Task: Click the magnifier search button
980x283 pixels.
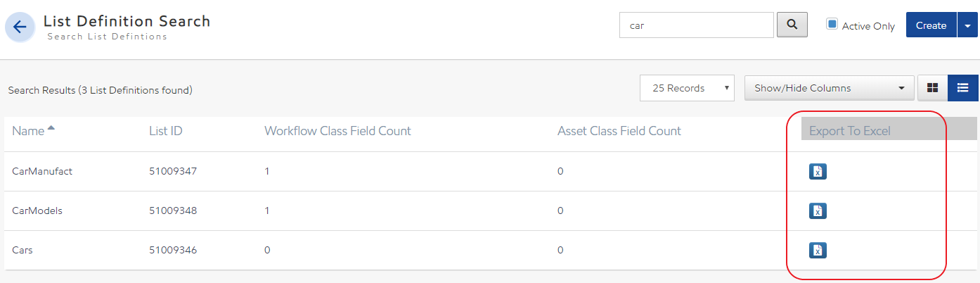Action: (792, 25)
